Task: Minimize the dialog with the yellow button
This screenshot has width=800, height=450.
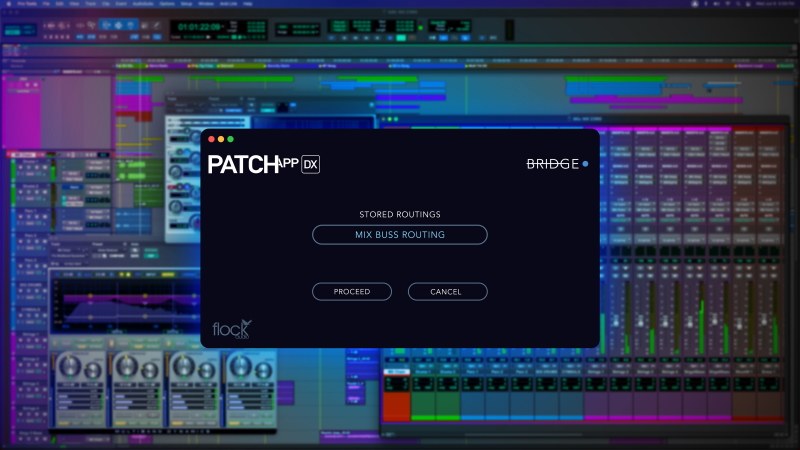Action: pos(221,139)
